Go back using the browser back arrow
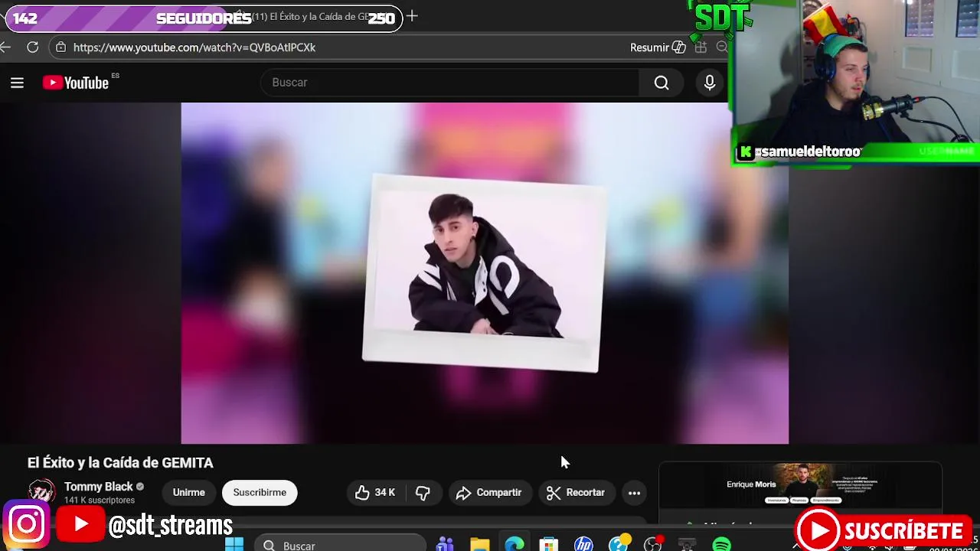 5,47
